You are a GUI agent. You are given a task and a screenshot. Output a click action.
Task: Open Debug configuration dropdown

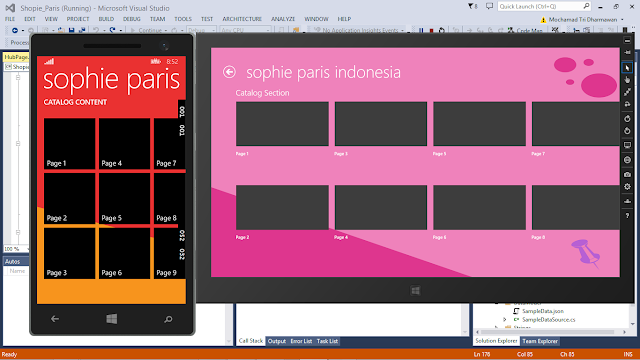[x=202, y=30]
